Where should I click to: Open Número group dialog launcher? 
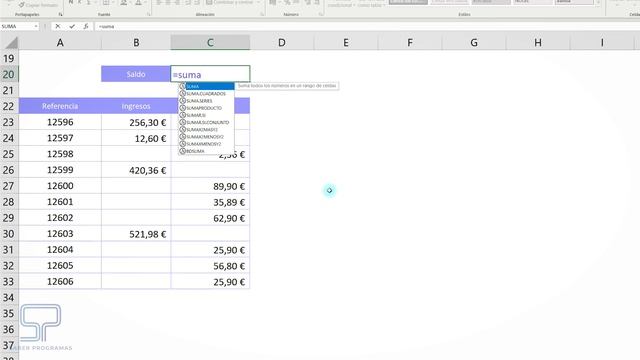[321, 14]
